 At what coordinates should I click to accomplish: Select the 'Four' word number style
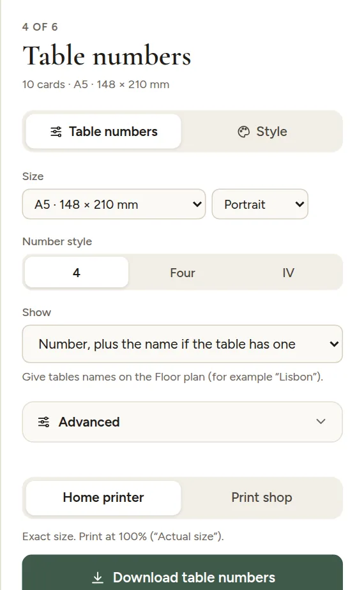(183, 273)
